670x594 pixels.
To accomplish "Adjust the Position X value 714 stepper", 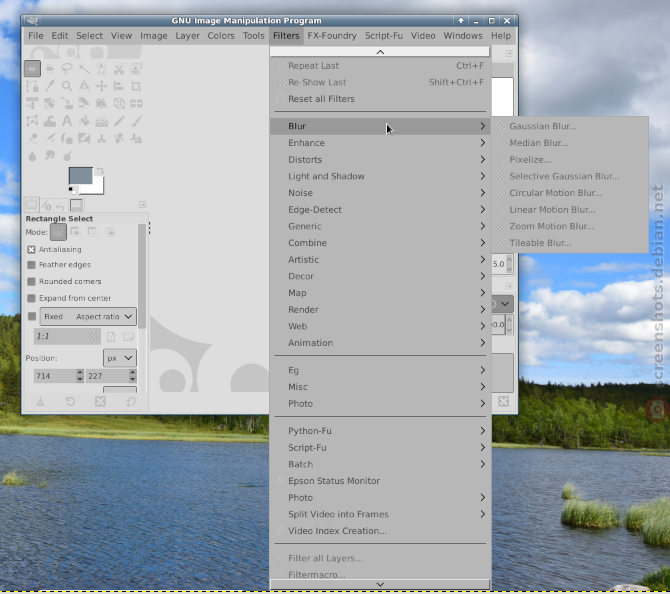I will (80, 376).
